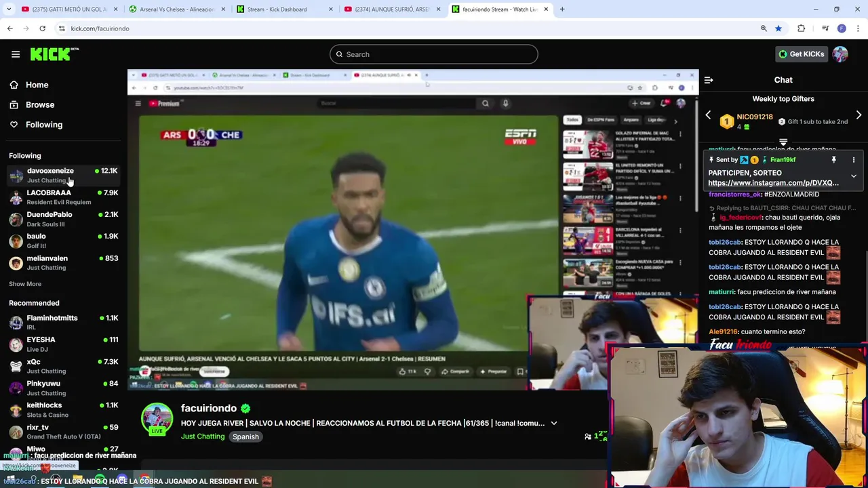Image resolution: width=868 pixels, height=488 pixels.
Task: Open the user profile avatar menu
Action: pyautogui.click(x=840, y=54)
